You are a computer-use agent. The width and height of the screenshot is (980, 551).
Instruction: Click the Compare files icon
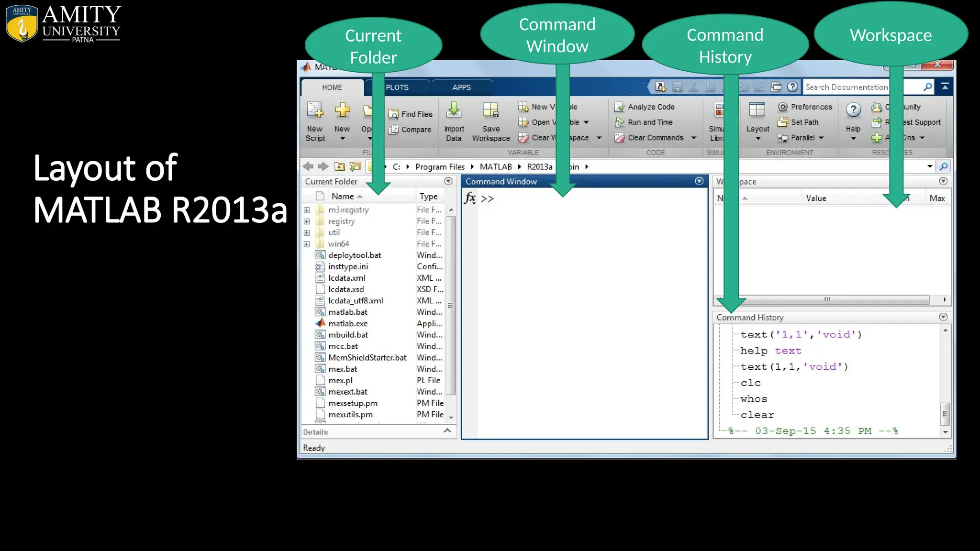click(393, 130)
